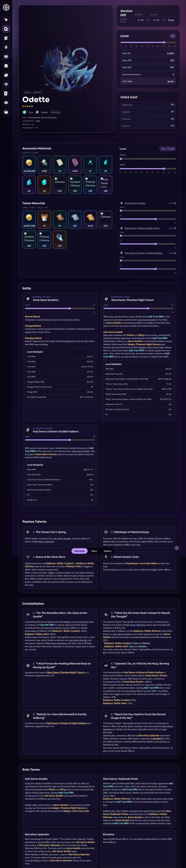Open the backpack items icon in the sidebar
Viewport: 186px width, 868px height.
point(6,66)
